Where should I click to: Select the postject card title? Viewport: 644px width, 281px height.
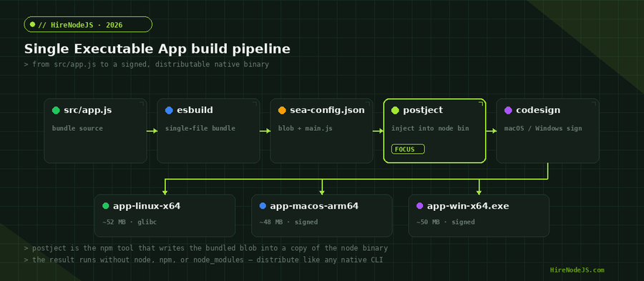pos(423,110)
